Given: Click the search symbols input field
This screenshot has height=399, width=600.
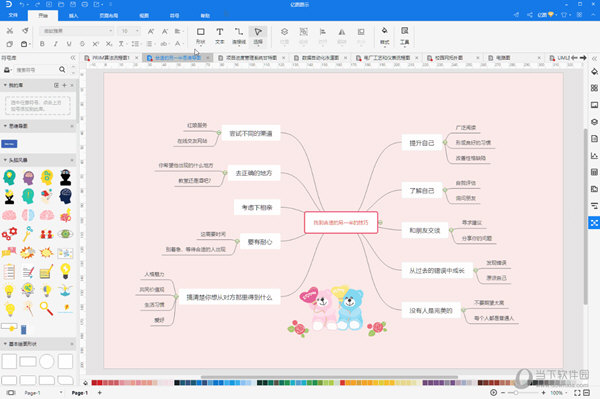Looking at the screenshot, I should click(x=35, y=70).
